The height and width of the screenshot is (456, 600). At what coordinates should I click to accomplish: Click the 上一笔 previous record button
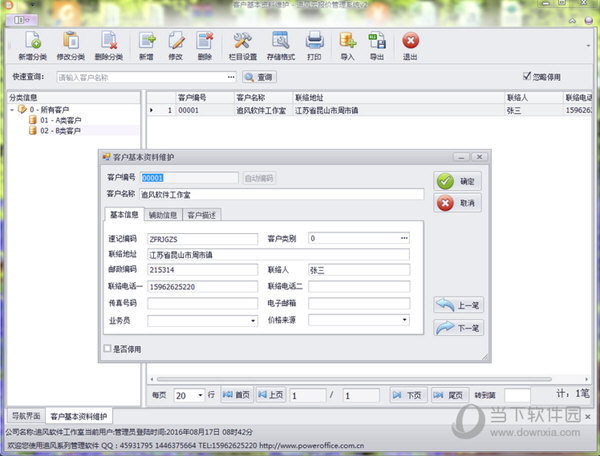click(458, 305)
